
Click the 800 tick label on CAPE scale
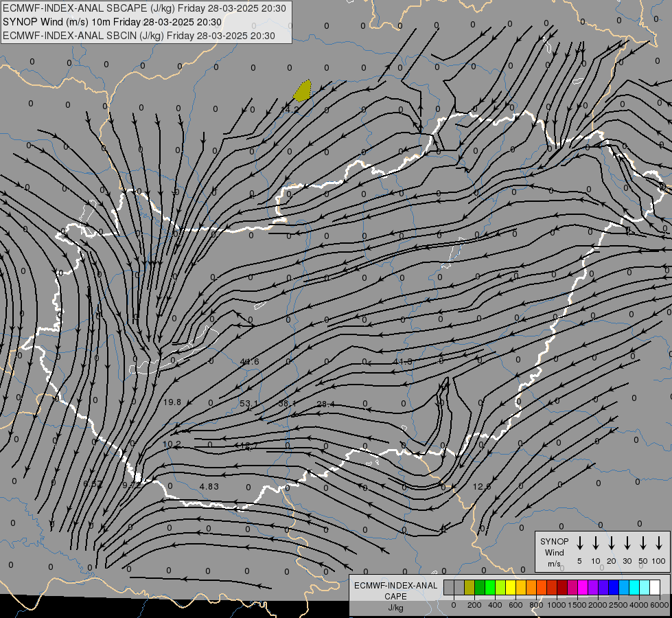[x=536, y=605]
